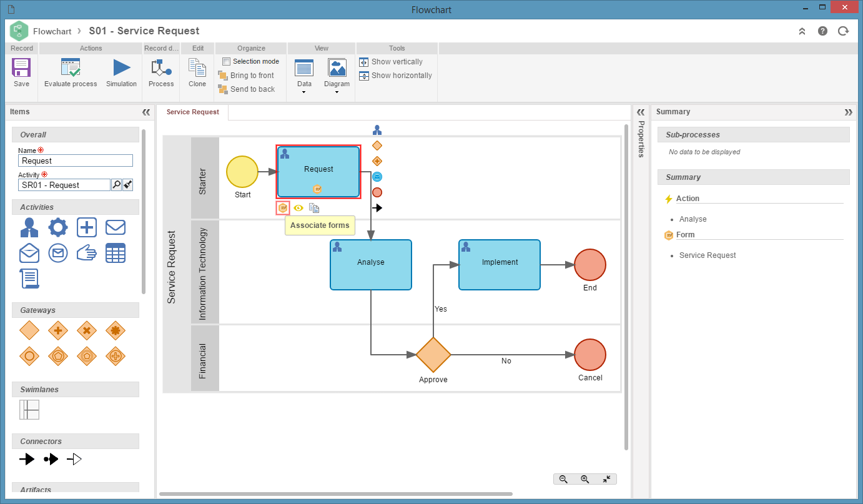Viewport: 863px width, 504px height.
Task: Choose the solid arrow sequence connector
Action: [x=27, y=460]
